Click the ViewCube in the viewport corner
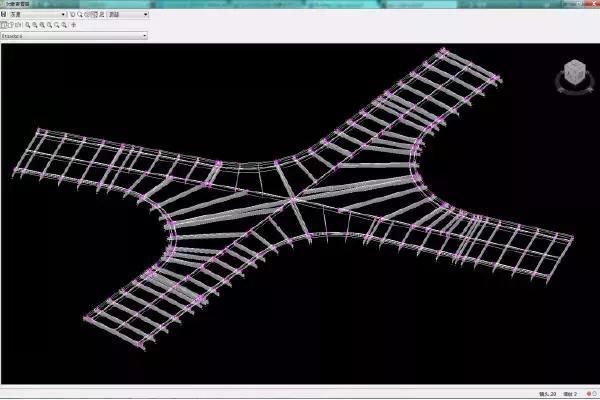Screen dimensions: 600x400 [x=574, y=74]
